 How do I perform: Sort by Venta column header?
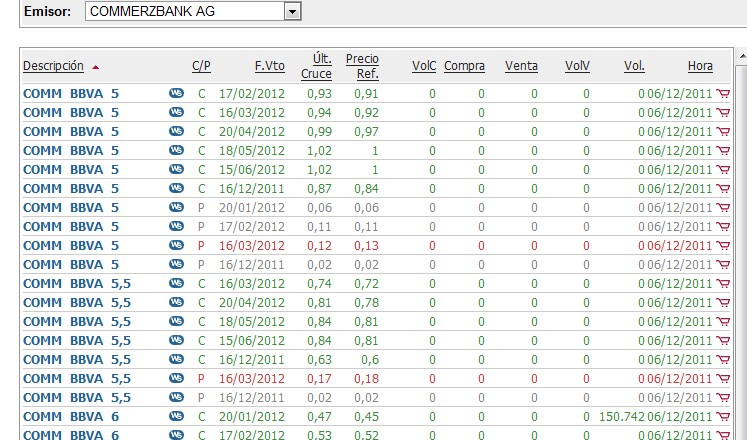521,66
